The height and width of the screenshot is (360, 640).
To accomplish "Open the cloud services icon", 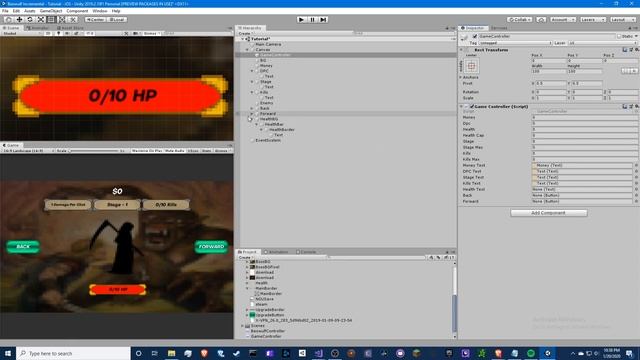I will pos(541,20).
